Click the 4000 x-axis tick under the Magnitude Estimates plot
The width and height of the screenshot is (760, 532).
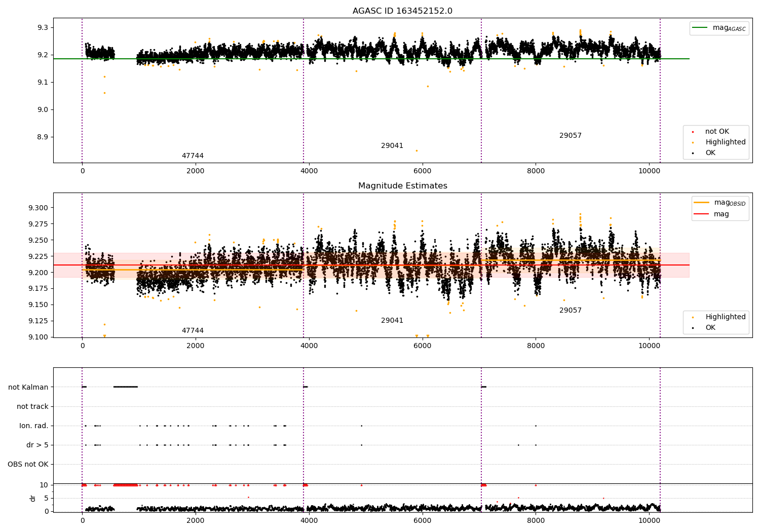pos(309,346)
